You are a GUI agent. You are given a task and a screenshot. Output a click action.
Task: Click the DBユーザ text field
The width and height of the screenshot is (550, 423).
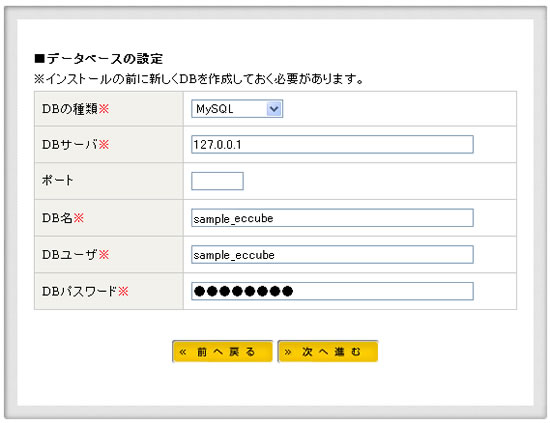[332, 254]
